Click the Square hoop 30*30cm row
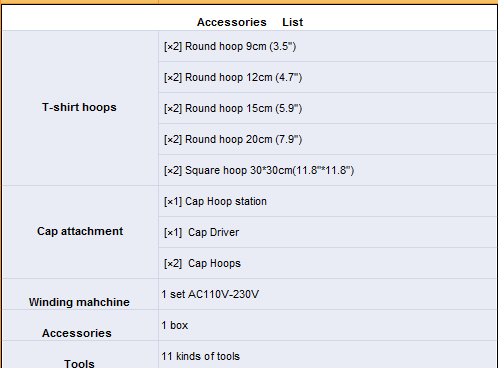This screenshot has width=498, height=368. coord(328,170)
